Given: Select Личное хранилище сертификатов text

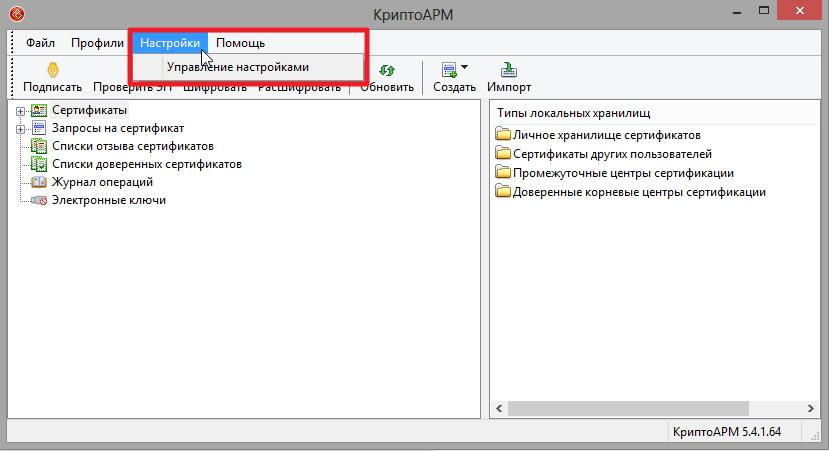Looking at the screenshot, I should click(607, 135).
